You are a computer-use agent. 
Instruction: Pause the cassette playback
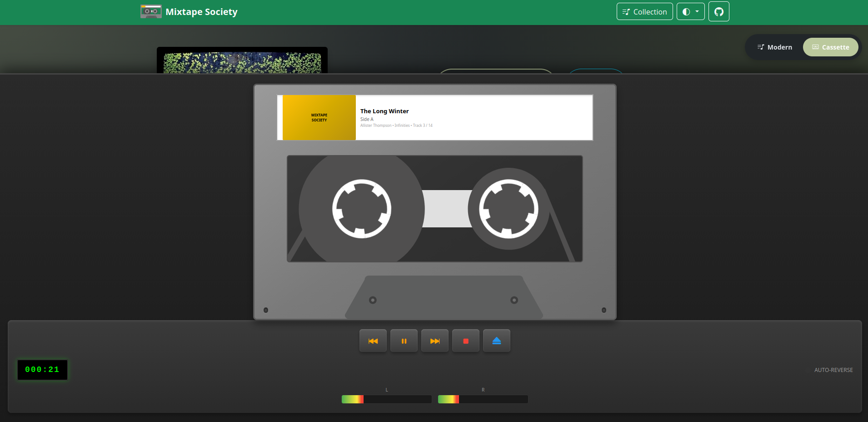tap(404, 341)
